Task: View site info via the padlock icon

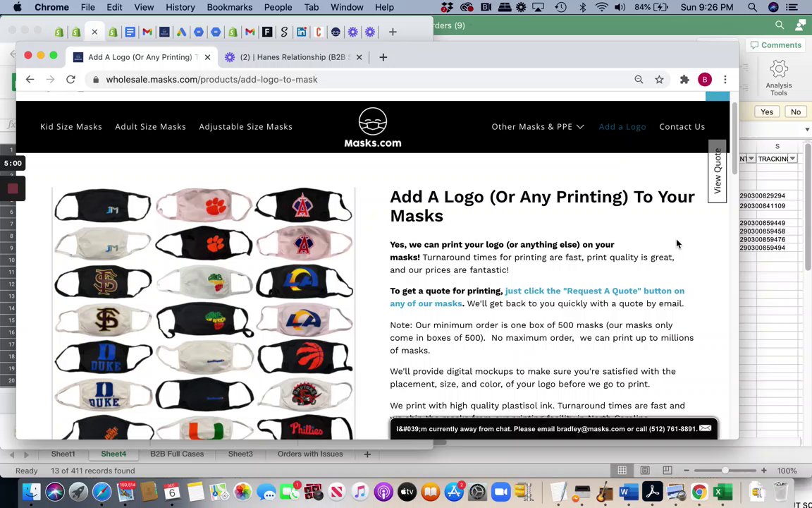Action: [95, 80]
